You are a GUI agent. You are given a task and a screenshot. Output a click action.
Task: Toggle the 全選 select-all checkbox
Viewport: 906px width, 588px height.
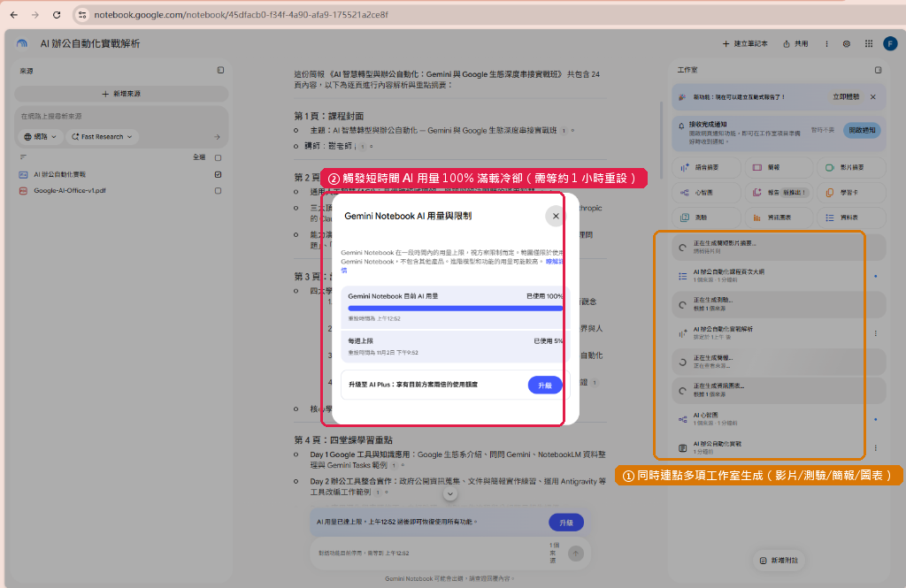click(218, 157)
